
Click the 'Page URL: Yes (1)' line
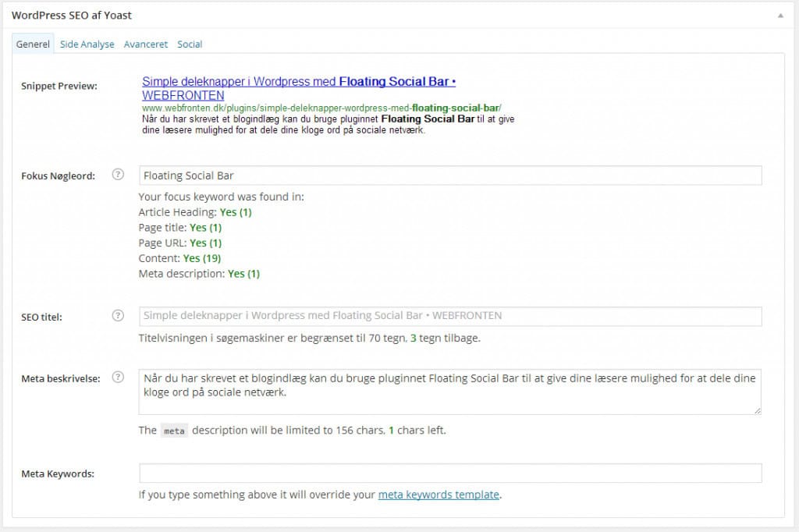[180, 243]
